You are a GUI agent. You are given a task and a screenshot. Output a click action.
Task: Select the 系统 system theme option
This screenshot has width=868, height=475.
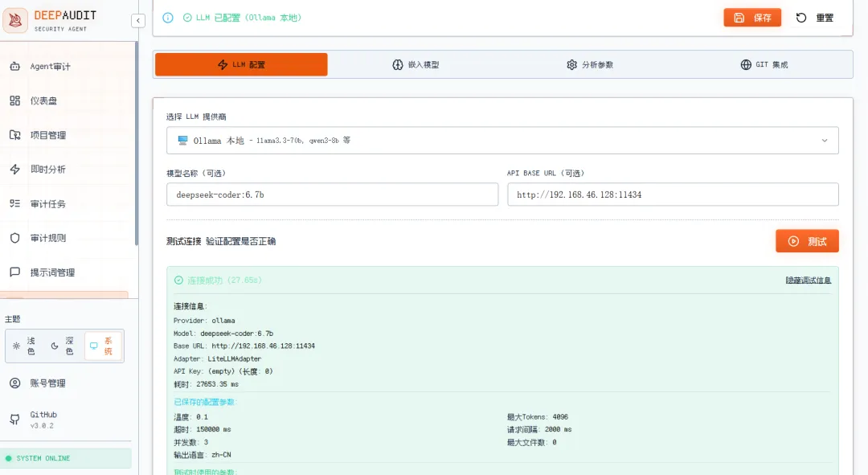pyautogui.click(x=103, y=346)
